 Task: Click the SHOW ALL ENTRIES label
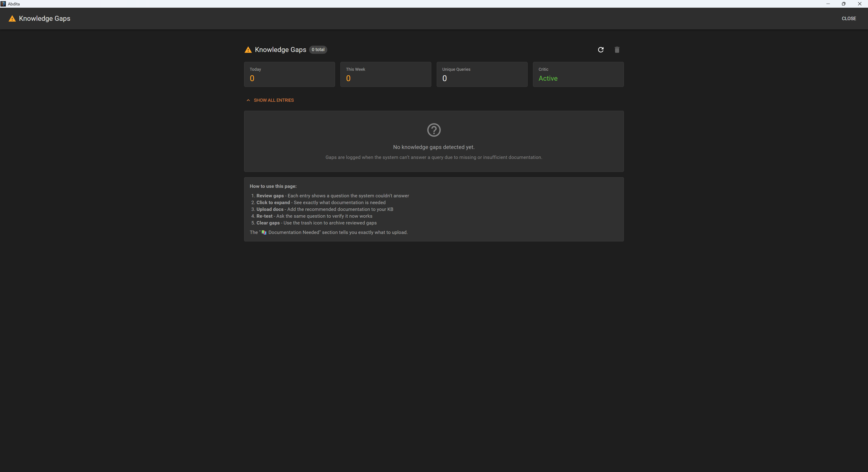[274, 100]
